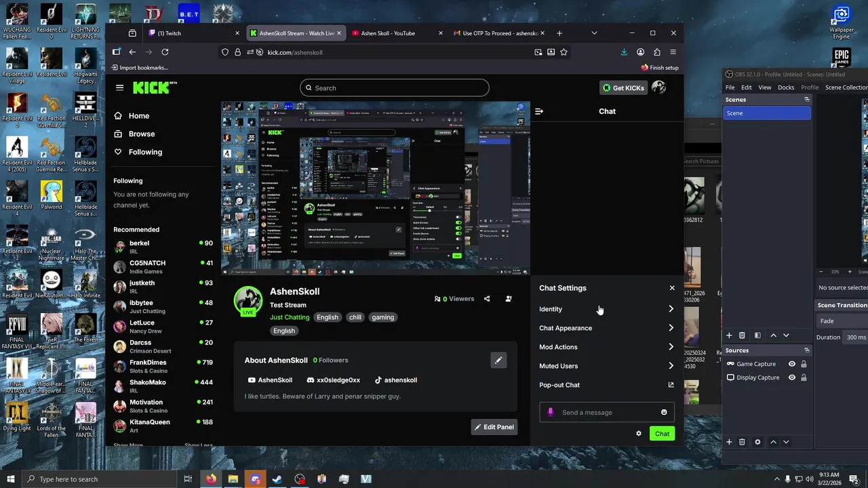Image resolution: width=868 pixels, height=488 pixels.
Task: Open the Firefox application menu
Action: coord(673,52)
